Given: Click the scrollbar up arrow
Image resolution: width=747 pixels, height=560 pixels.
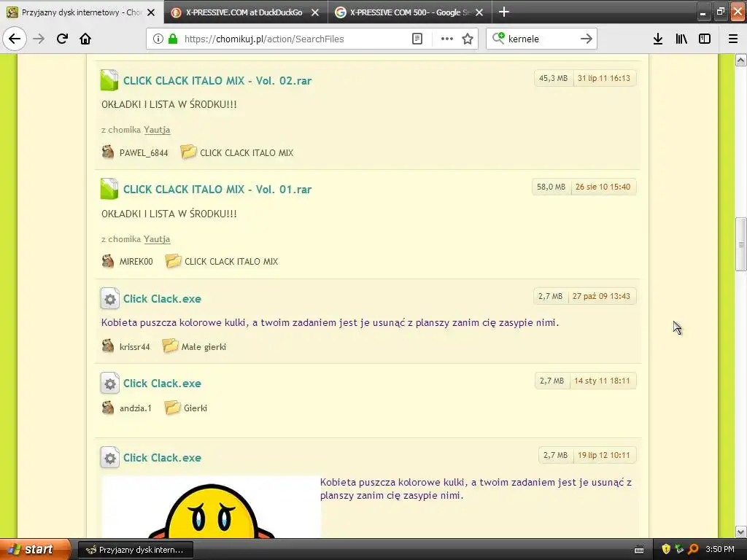Looking at the screenshot, I should (740, 60).
